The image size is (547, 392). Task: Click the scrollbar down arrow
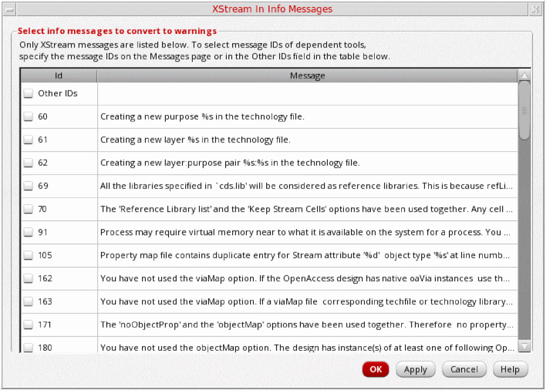(524, 346)
